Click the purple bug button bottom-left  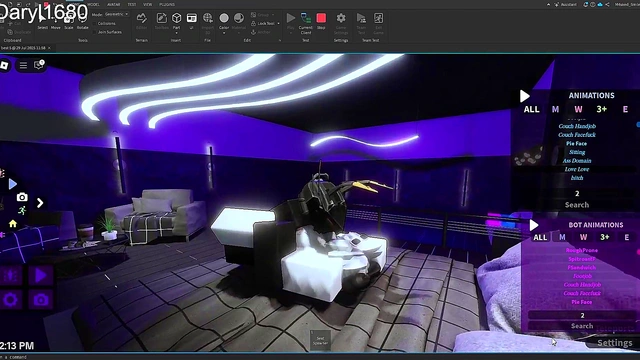click(11, 276)
